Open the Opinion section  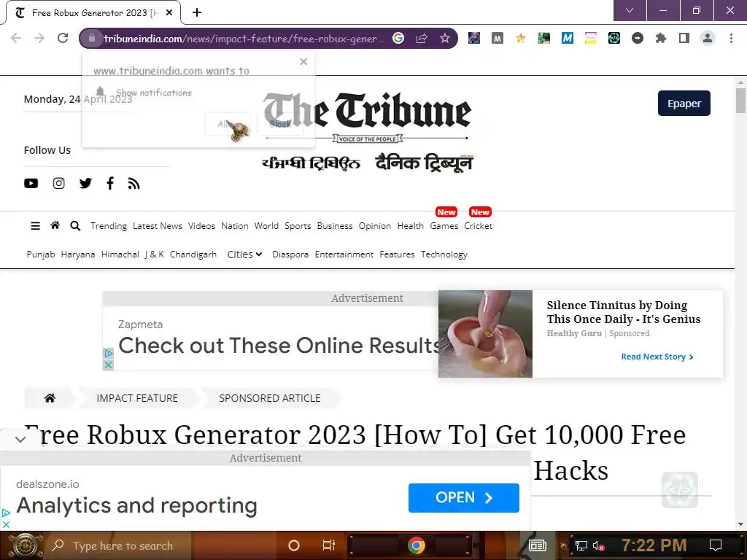coord(375,226)
